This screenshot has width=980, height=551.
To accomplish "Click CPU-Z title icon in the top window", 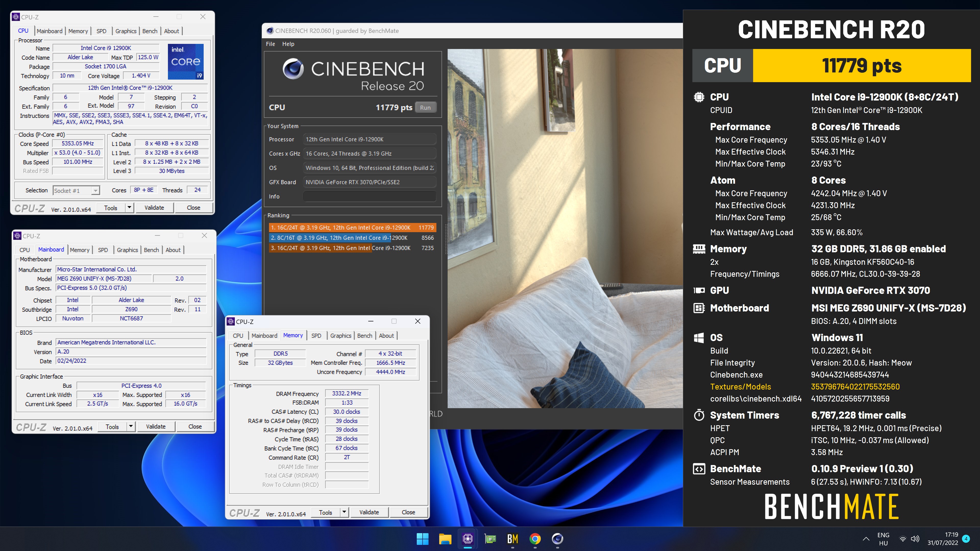I will (16, 17).
